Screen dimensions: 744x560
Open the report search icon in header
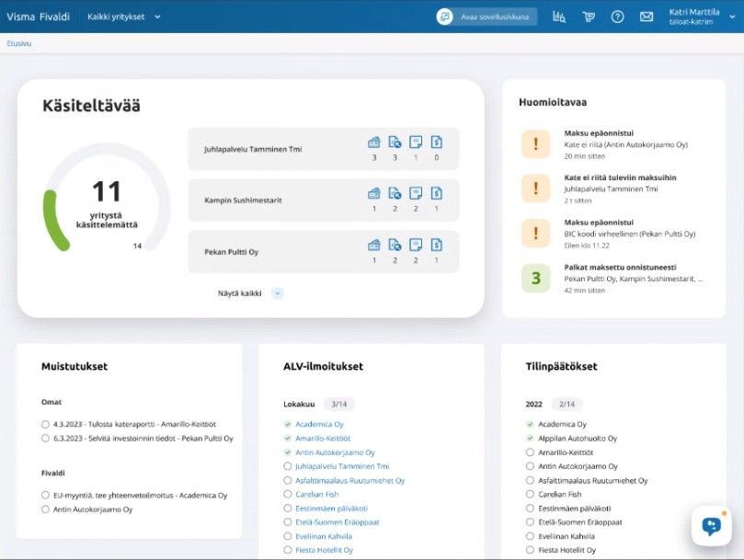tap(559, 17)
